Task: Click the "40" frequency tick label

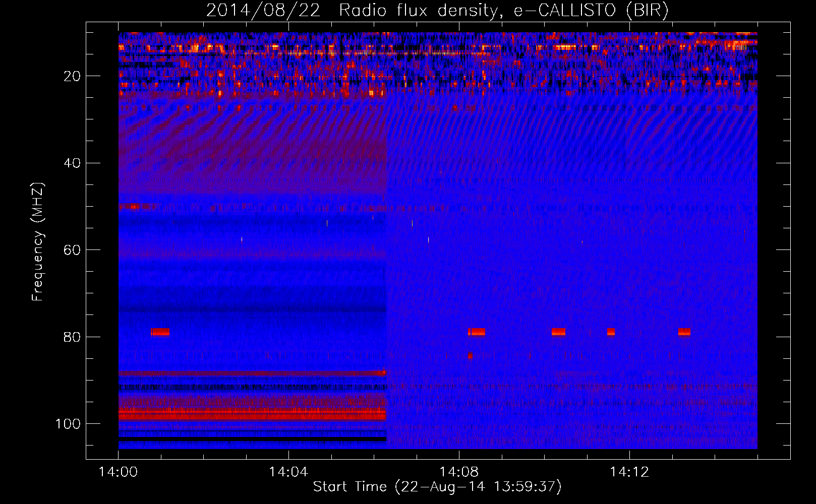Action: 73,163
